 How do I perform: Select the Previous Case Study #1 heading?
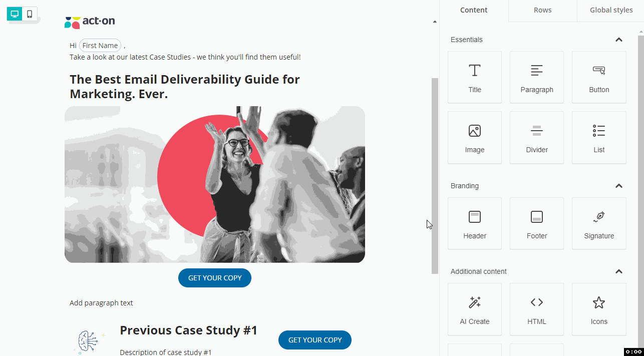click(x=188, y=330)
